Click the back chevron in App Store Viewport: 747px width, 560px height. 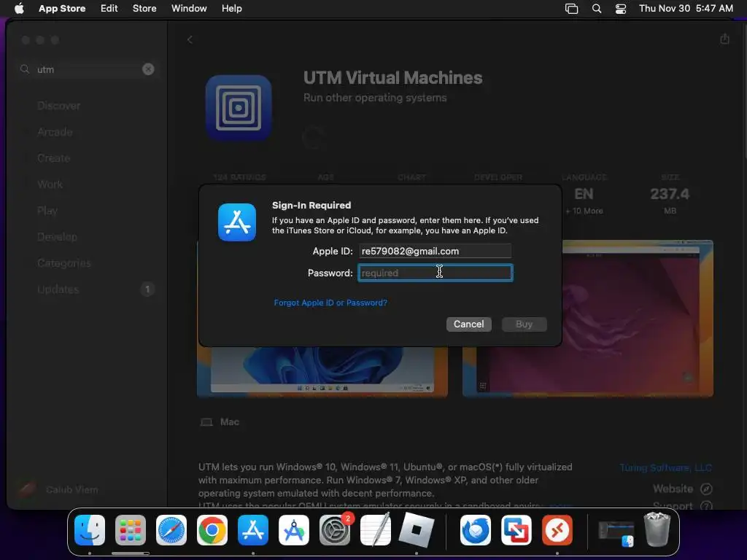190,39
